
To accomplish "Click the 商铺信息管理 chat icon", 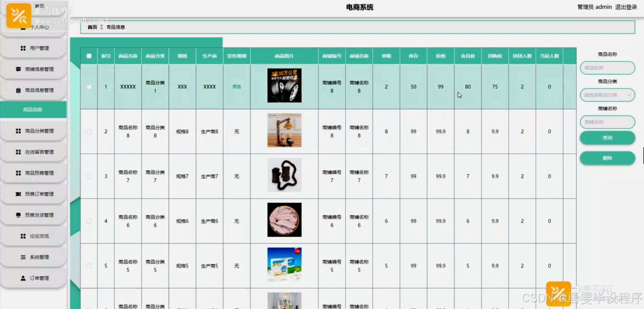I will tap(18, 69).
